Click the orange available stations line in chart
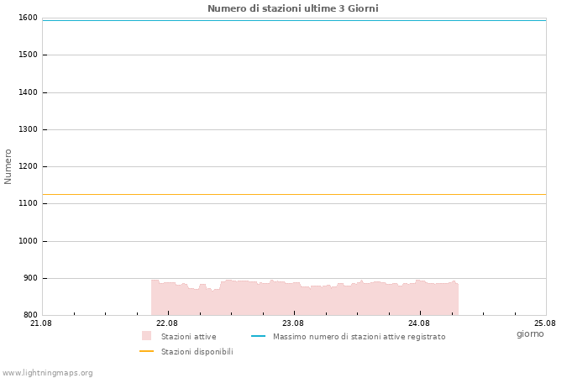 (x=294, y=194)
